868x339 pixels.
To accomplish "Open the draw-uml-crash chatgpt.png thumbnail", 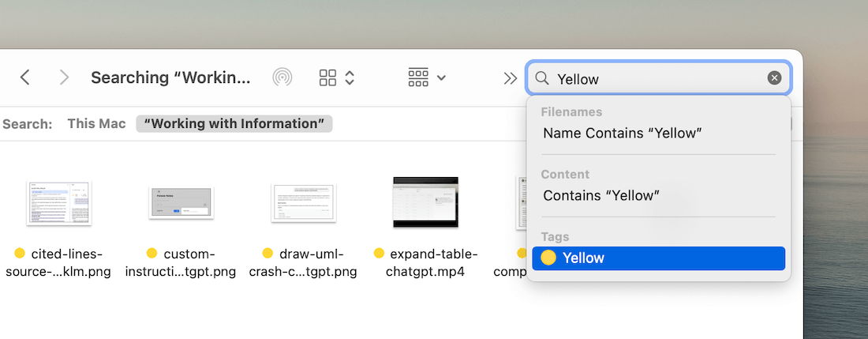I will [304, 203].
